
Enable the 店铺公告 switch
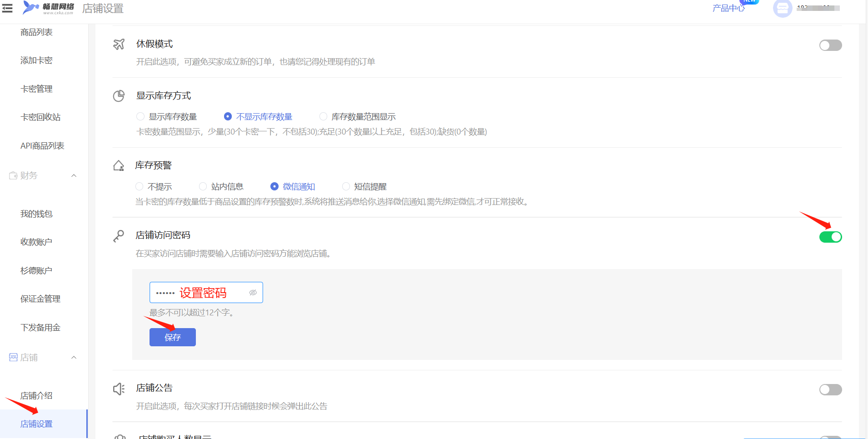(830, 389)
